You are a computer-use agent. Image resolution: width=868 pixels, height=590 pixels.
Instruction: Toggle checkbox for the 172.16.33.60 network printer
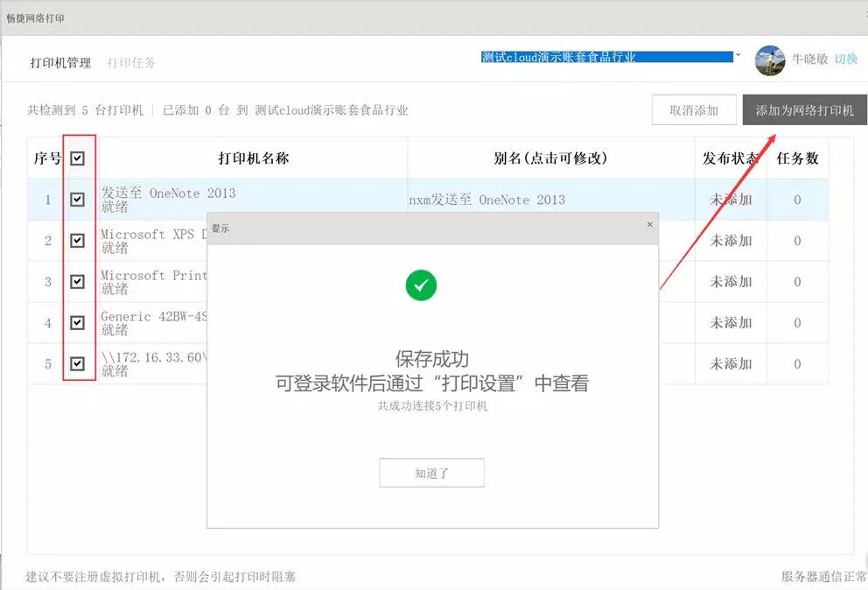(x=78, y=364)
